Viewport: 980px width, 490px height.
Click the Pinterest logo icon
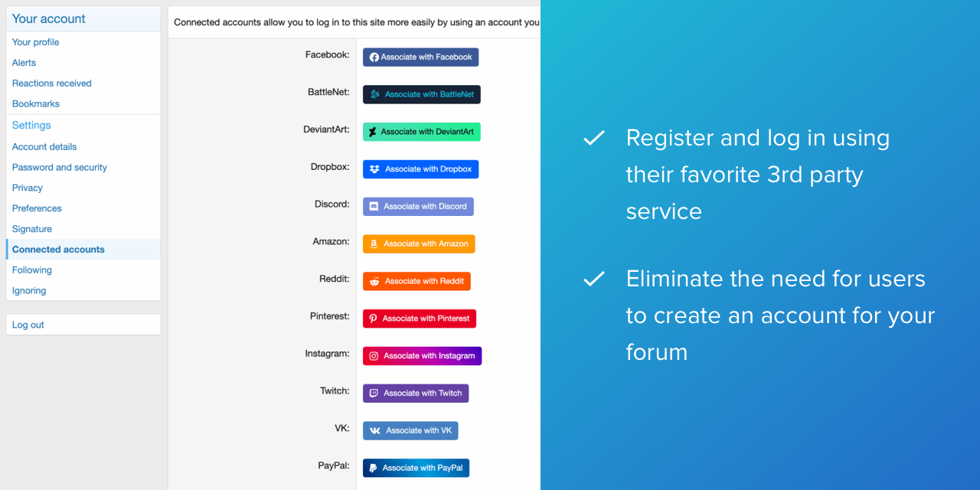(x=374, y=318)
